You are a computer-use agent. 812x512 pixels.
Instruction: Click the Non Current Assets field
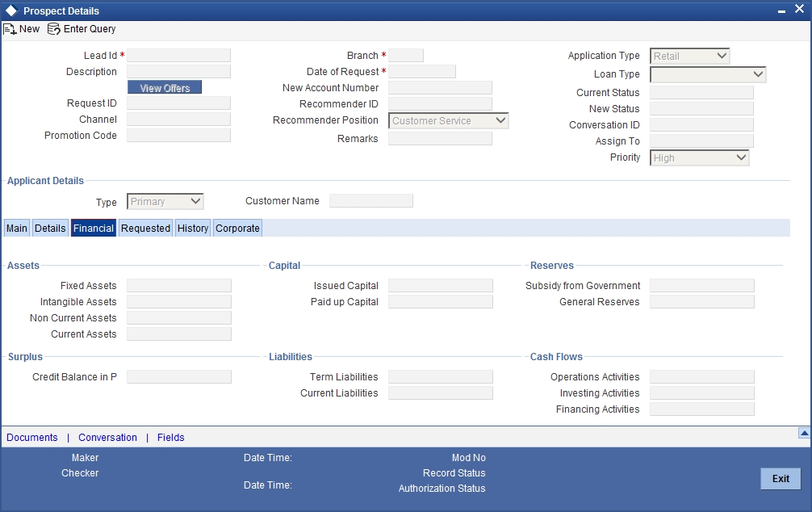click(x=179, y=317)
